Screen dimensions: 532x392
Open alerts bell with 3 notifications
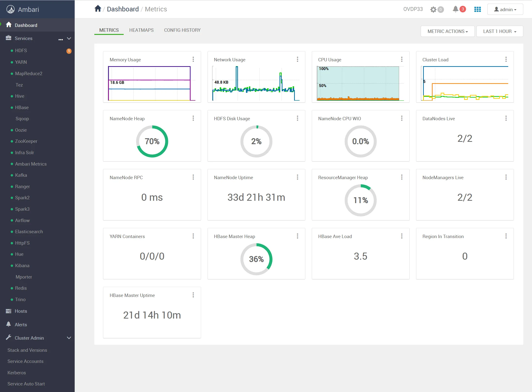point(456,9)
